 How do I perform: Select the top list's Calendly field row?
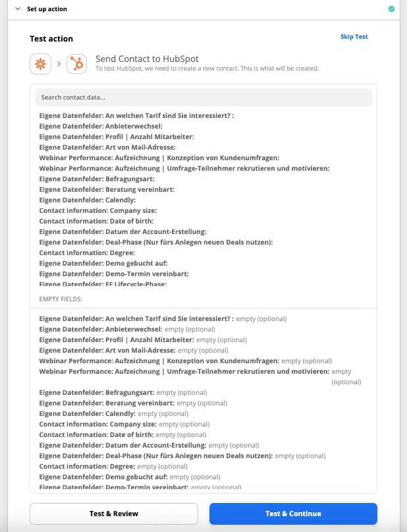(88, 200)
